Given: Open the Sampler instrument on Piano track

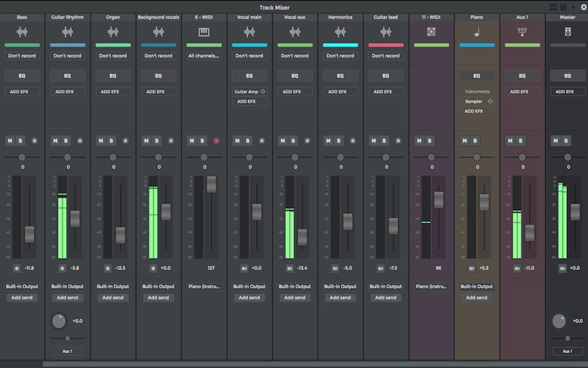Looking at the screenshot, I should pos(473,101).
